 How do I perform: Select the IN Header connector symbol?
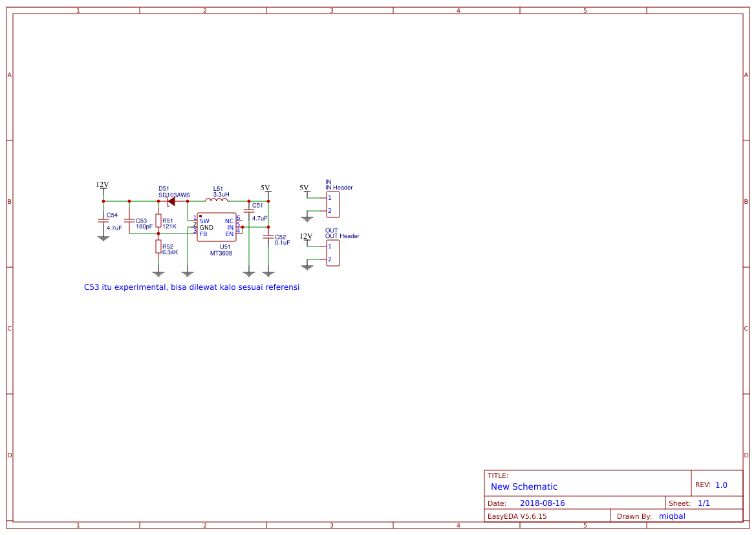pos(332,204)
